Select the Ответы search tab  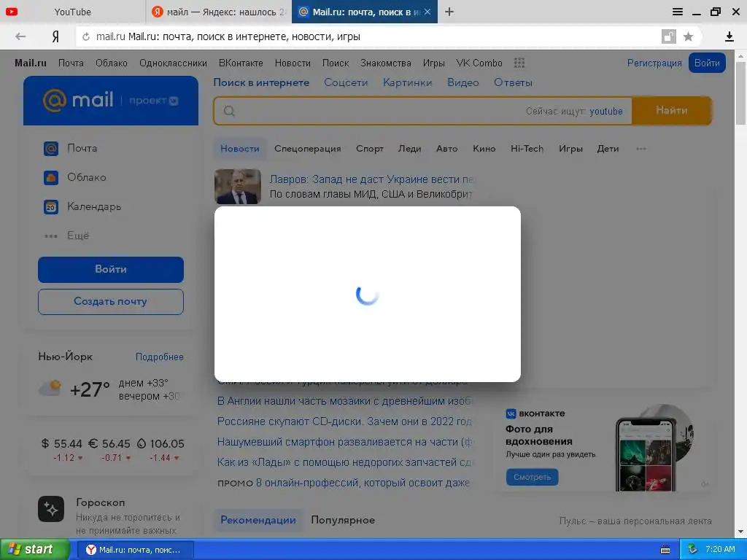tap(513, 82)
